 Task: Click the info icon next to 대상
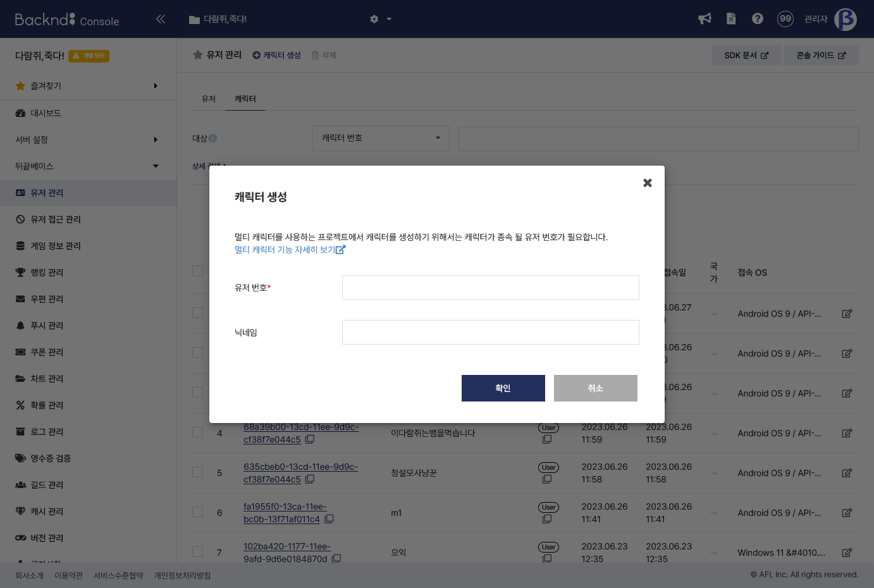pyautogui.click(x=212, y=138)
